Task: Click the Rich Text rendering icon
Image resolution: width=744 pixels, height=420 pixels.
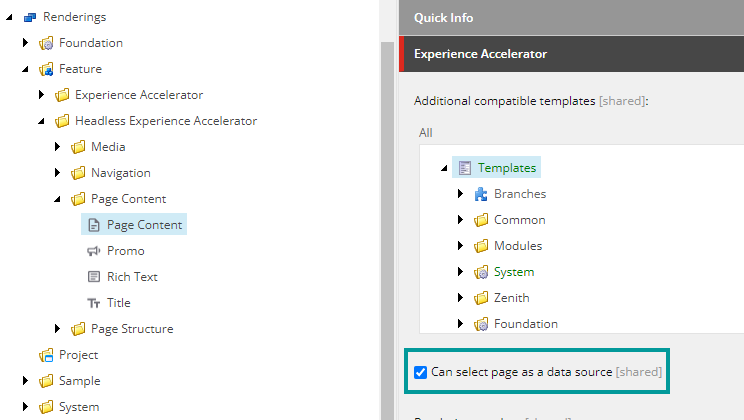Action: (94, 277)
